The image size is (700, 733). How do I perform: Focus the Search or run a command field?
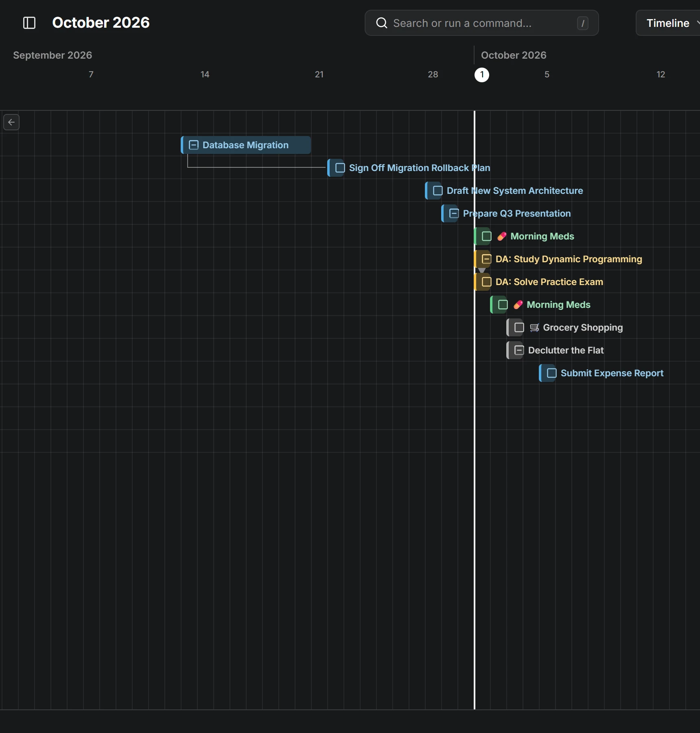click(481, 23)
